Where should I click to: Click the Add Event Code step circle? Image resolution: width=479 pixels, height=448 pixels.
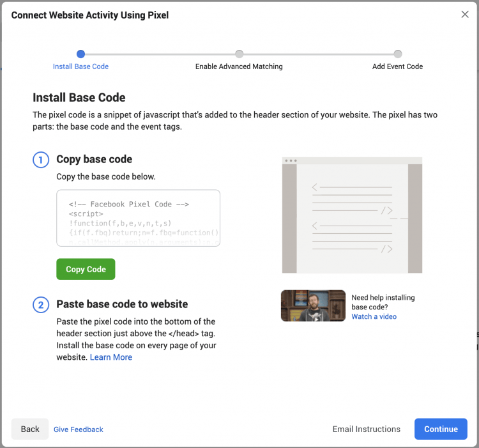point(397,54)
